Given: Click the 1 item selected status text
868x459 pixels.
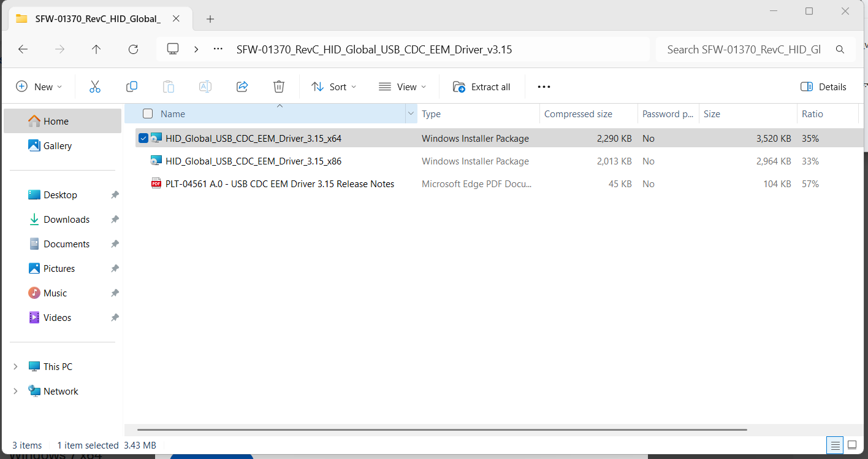Looking at the screenshot, I should (88, 445).
